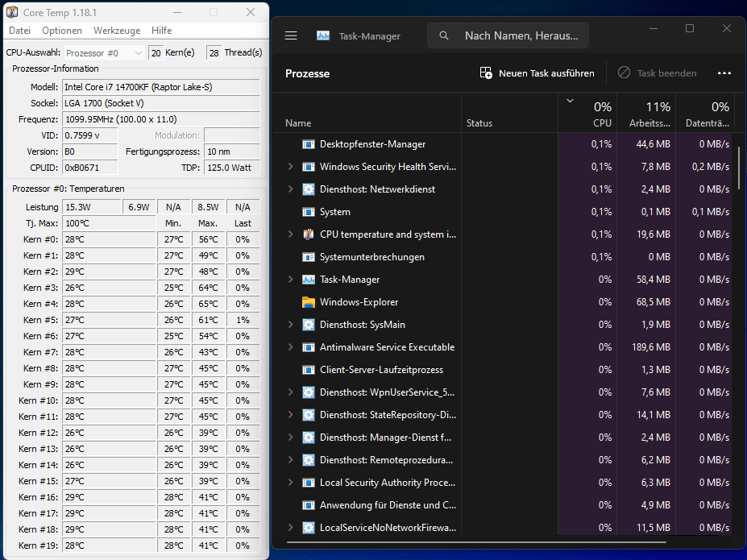Click the Task-Manager process row icon
Screen dimensions: 747x560
tap(309, 280)
